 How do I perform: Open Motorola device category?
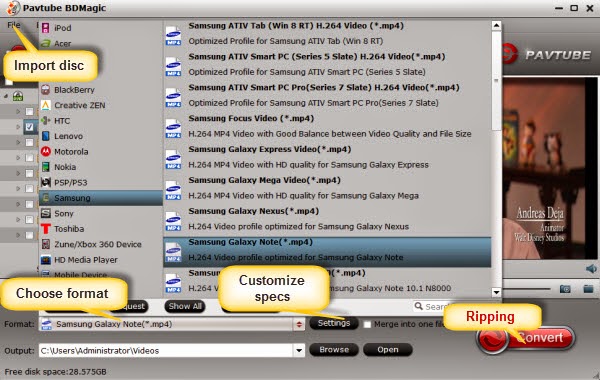coord(101,152)
